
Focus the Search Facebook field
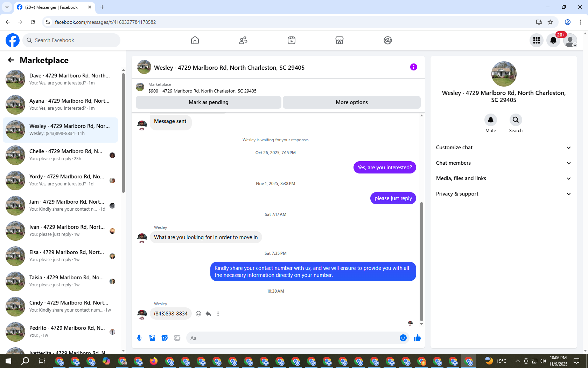(71, 40)
